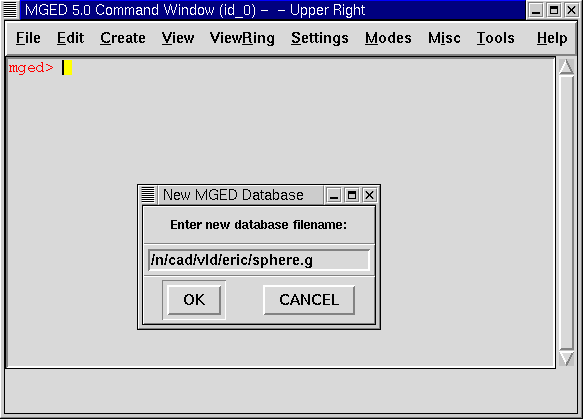Click the scrollbar up arrow in command window
Viewport: 583px width, 419px height.
566,67
